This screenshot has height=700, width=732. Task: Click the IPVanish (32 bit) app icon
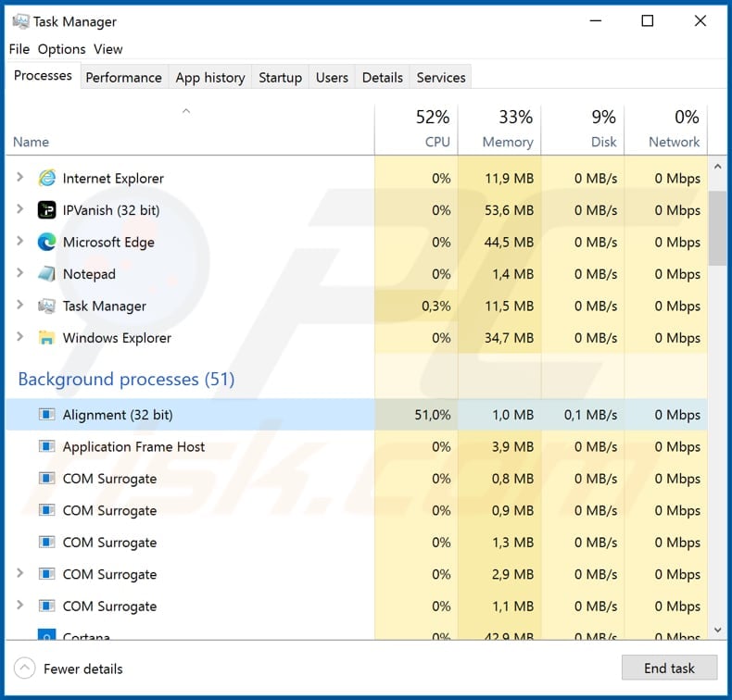click(x=46, y=210)
